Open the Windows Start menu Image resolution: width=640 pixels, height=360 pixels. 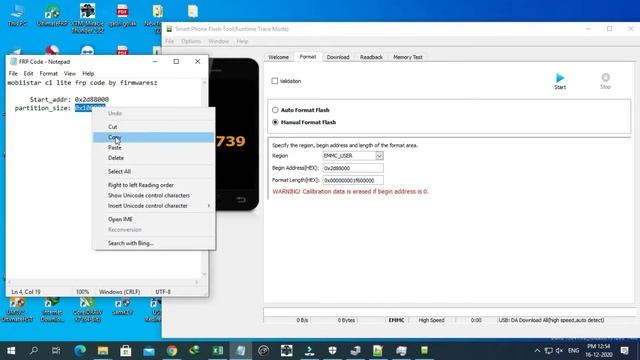click(11, 350)
